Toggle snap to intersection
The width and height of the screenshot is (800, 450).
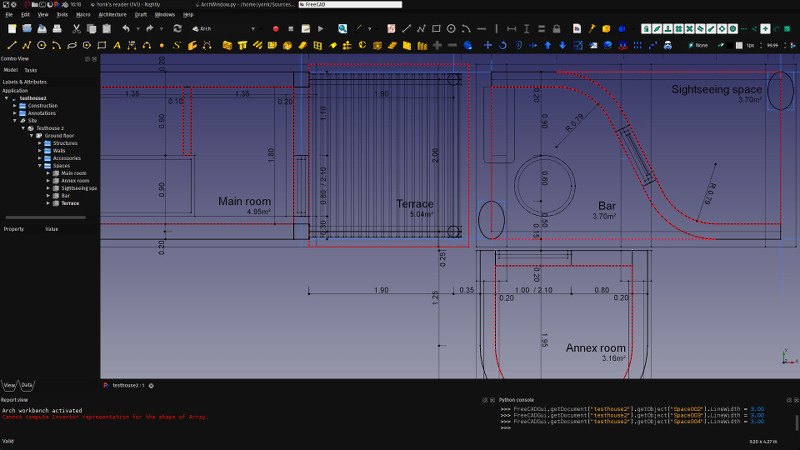pos(689,29)
